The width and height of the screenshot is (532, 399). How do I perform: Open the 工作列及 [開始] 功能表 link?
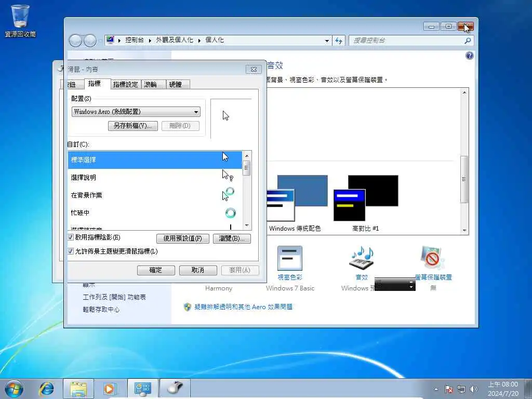(114, 297)
